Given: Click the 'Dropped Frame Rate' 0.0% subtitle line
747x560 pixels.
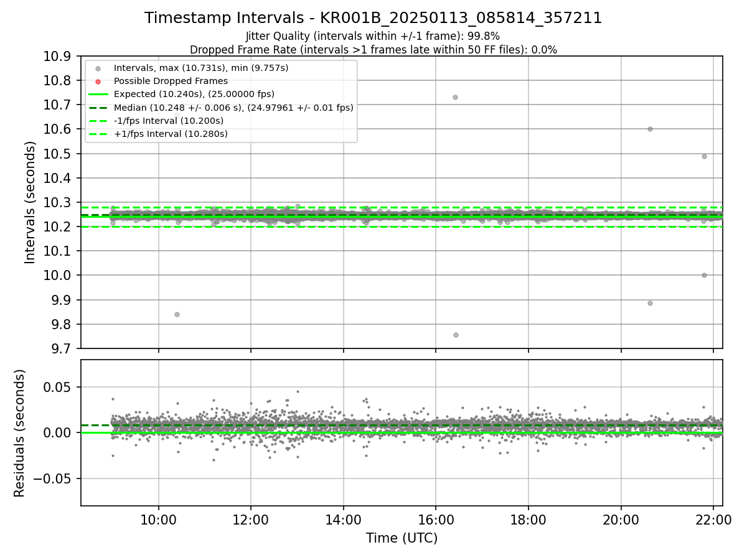Looking at the screenshot, I should (374, 50).
